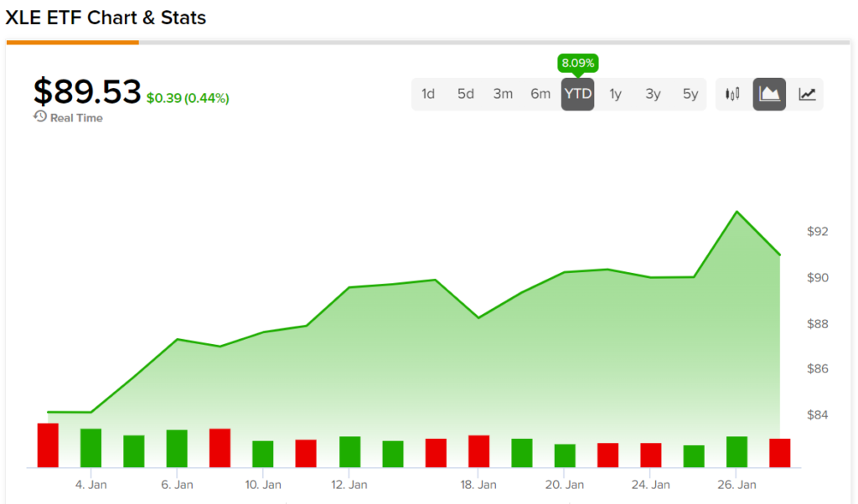The image size is (858, 504).
Task: Click the red volume bar above 24. Jan
Action: coord(650,455)
